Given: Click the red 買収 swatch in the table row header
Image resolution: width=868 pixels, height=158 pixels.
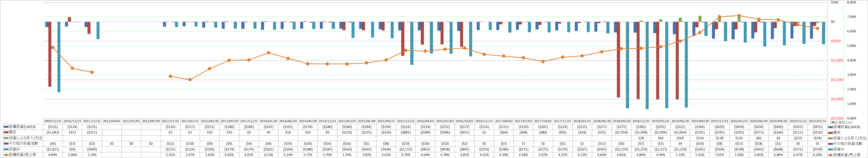Looking at the screenshot, I should click(x=6, y=132).
